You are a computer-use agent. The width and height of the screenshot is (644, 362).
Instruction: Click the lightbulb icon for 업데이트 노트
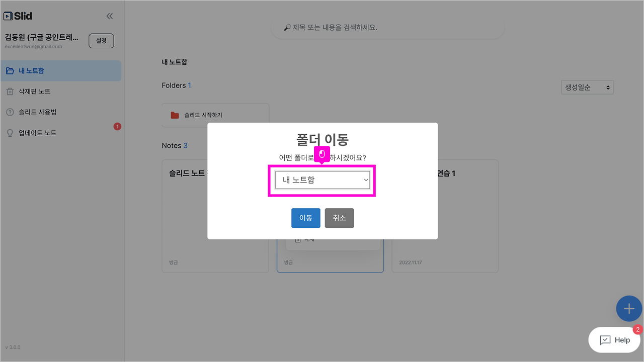click(x=11, y=132)
